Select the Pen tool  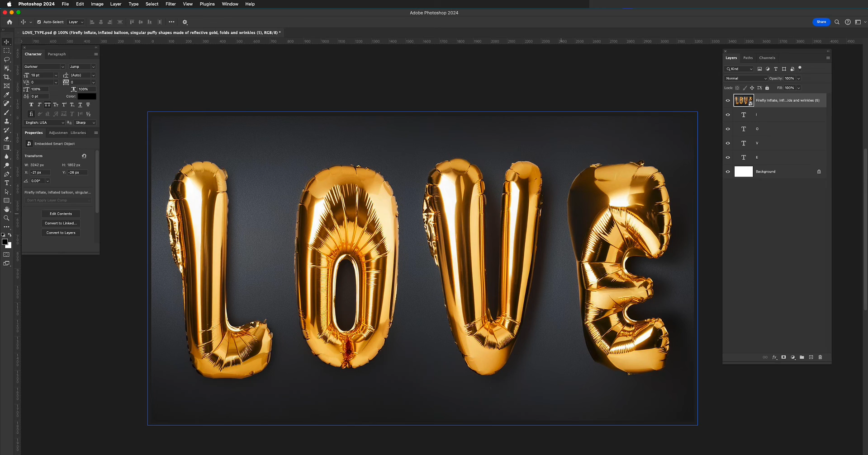(x=6, y=174)
